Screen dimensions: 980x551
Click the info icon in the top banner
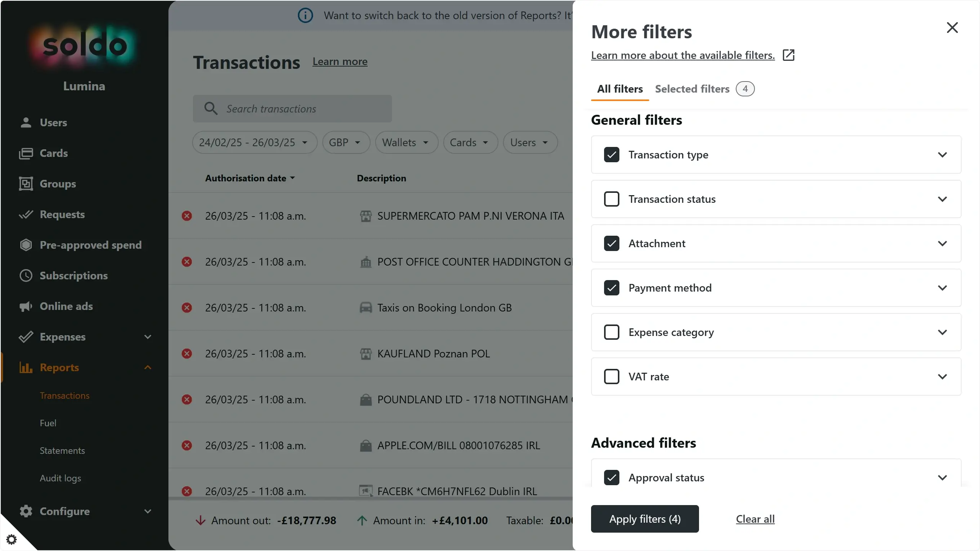305,15
